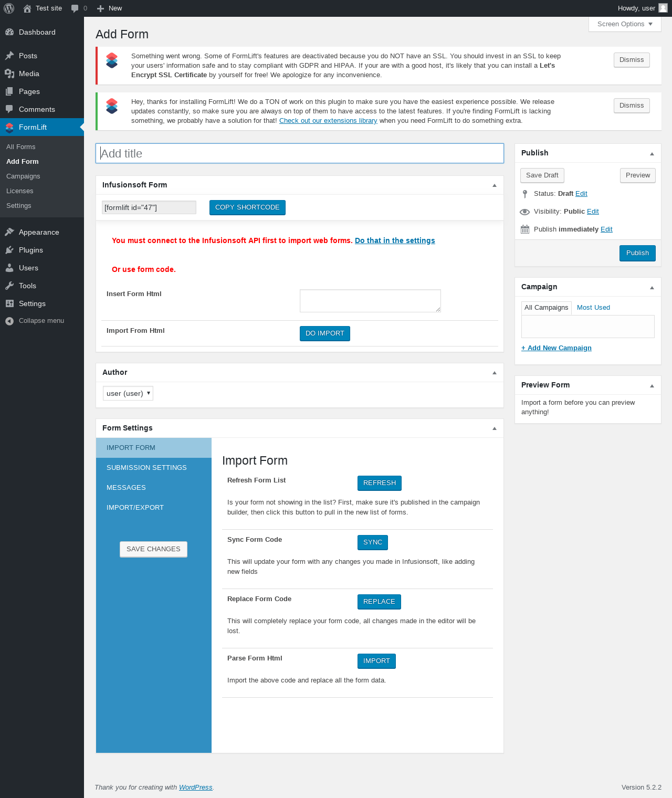672x798 pixels.
Task: Focus the Add title input field
Action: (x=300, y=153)
